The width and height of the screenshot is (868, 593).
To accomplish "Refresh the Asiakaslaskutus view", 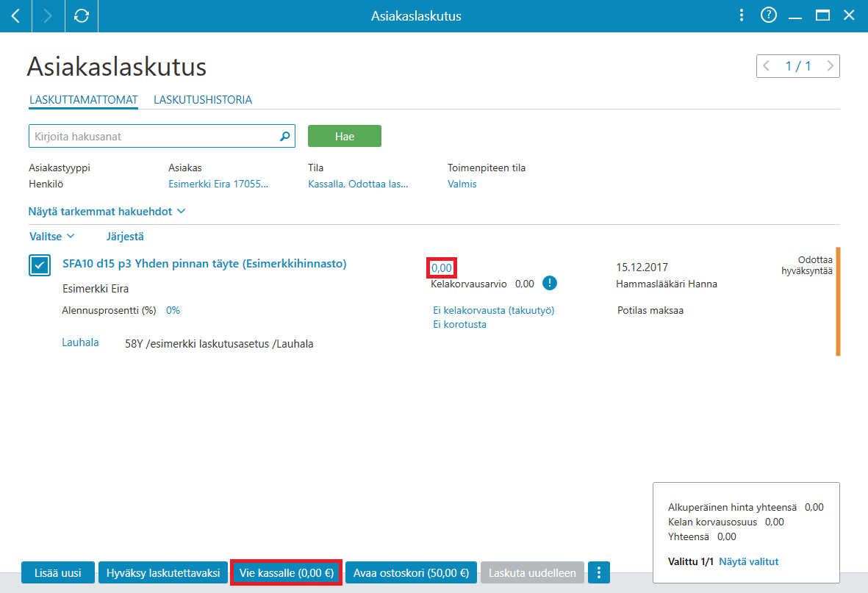I will coord(82,16).
